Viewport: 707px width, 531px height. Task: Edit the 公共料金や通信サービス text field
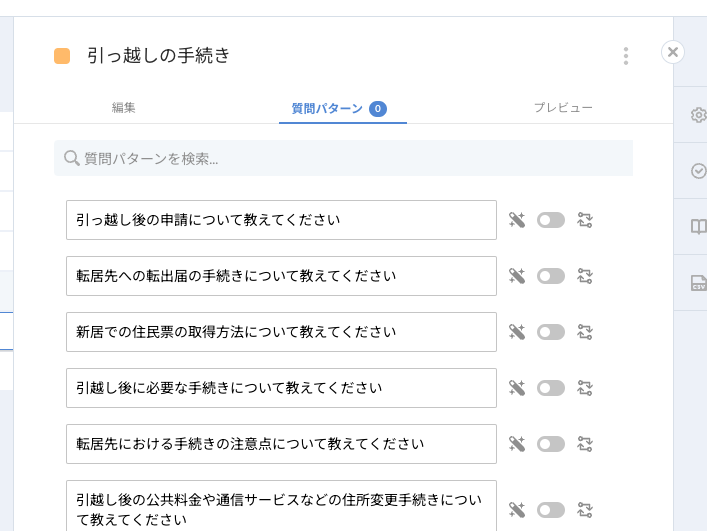pyautogui.click(x=281, y=506)
